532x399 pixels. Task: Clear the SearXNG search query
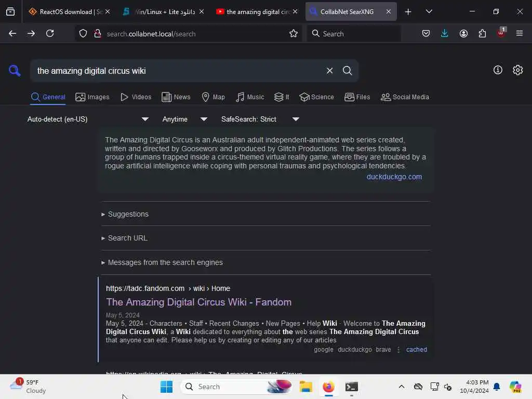pyautogui.click(x=329, y=71)
